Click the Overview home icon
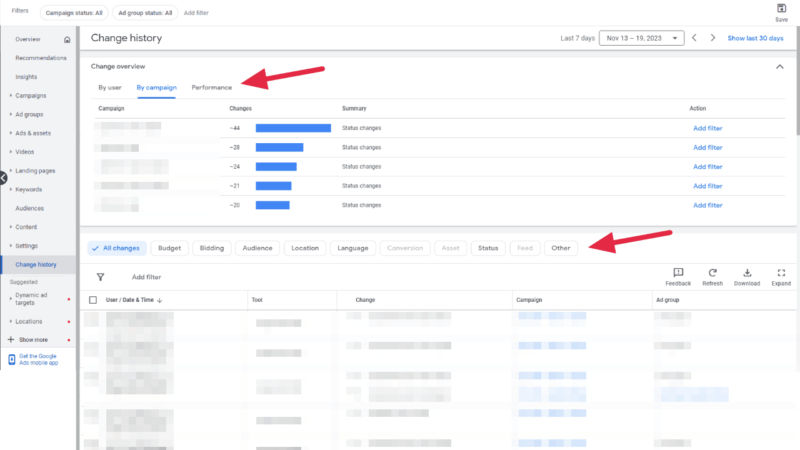The image size is (800, 450). click(67, 39)
